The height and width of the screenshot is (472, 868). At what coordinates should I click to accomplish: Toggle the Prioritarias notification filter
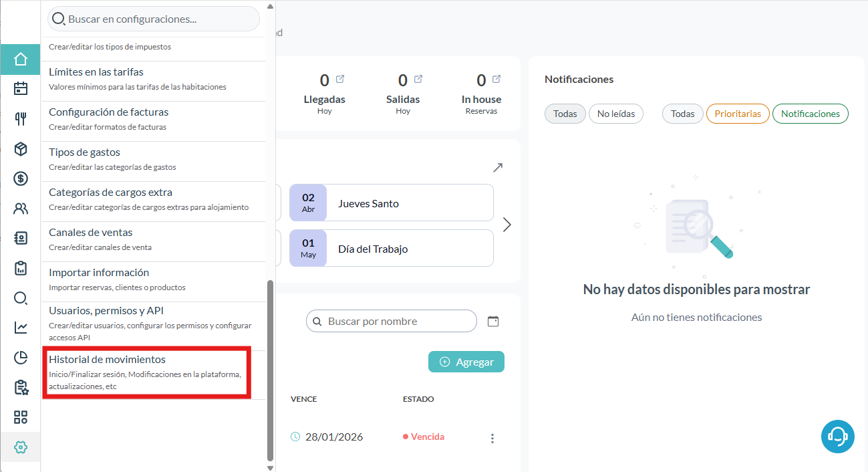pos(737,114)
